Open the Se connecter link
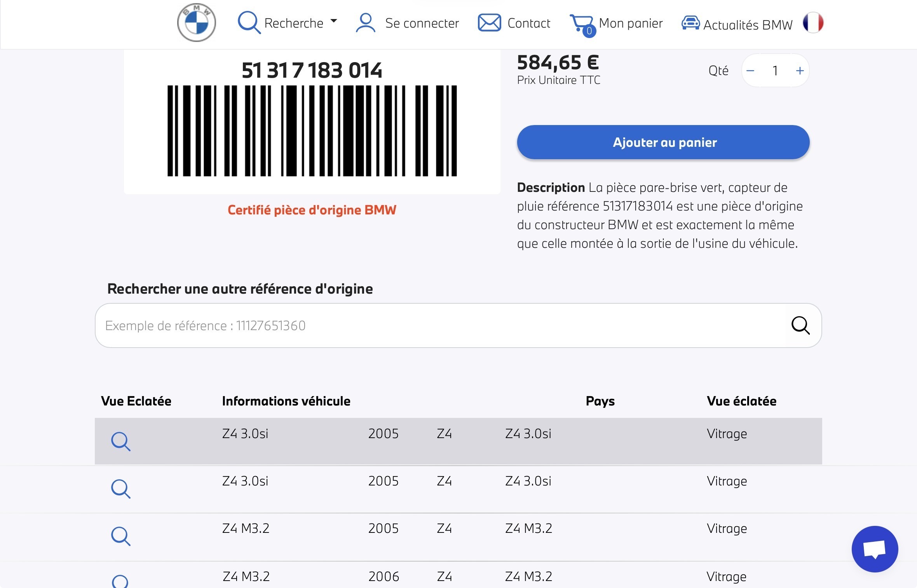 coord(422,23)
